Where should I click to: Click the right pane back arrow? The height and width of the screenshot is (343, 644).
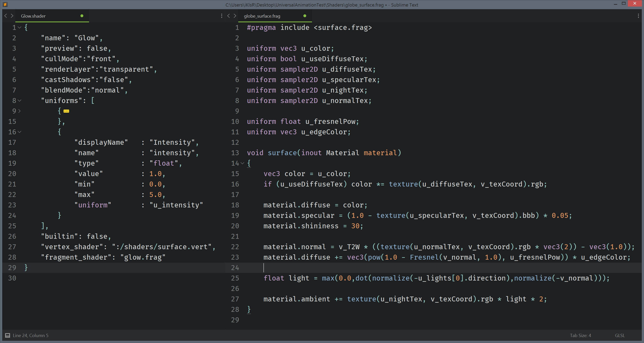point(228,16)
